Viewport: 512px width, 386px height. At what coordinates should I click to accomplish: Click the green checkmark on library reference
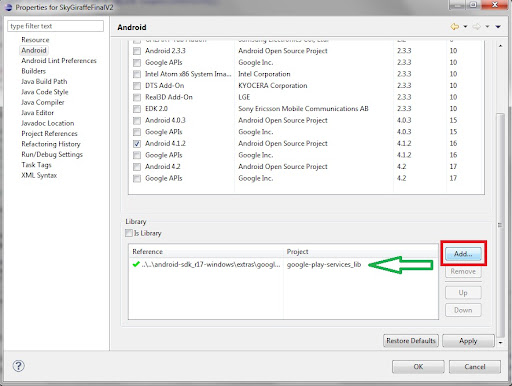point(136,264)
